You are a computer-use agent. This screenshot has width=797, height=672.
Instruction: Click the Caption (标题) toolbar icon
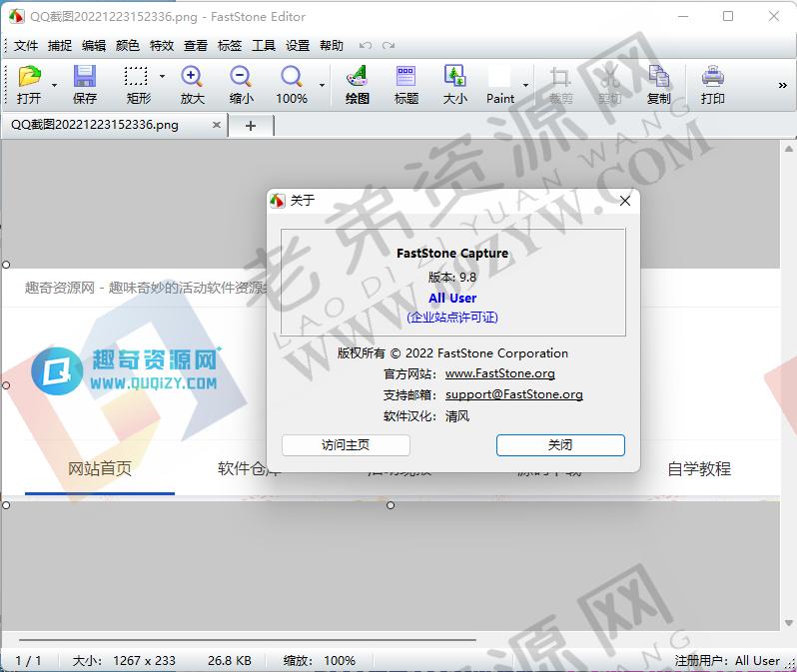[x=405, y=76]
